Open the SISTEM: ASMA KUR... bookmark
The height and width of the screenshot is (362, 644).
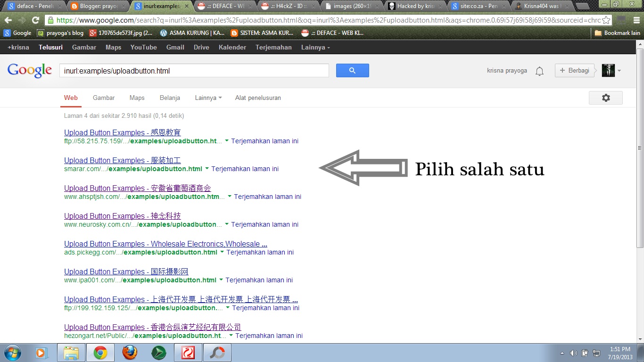tap(263, 33)
